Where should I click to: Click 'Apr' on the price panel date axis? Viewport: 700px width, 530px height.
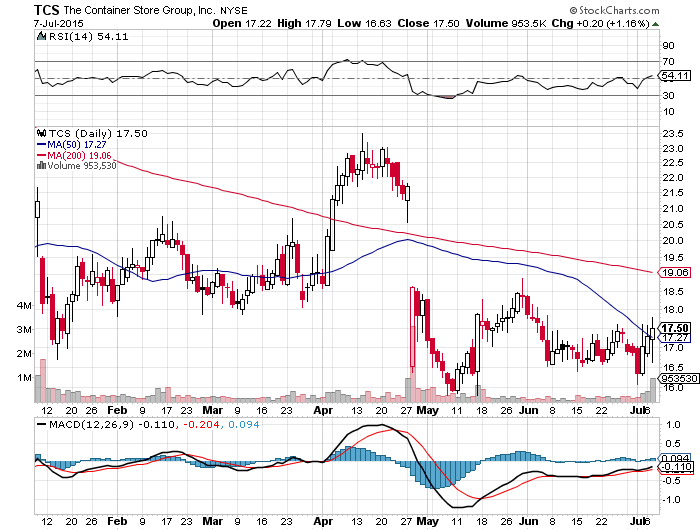323,410
